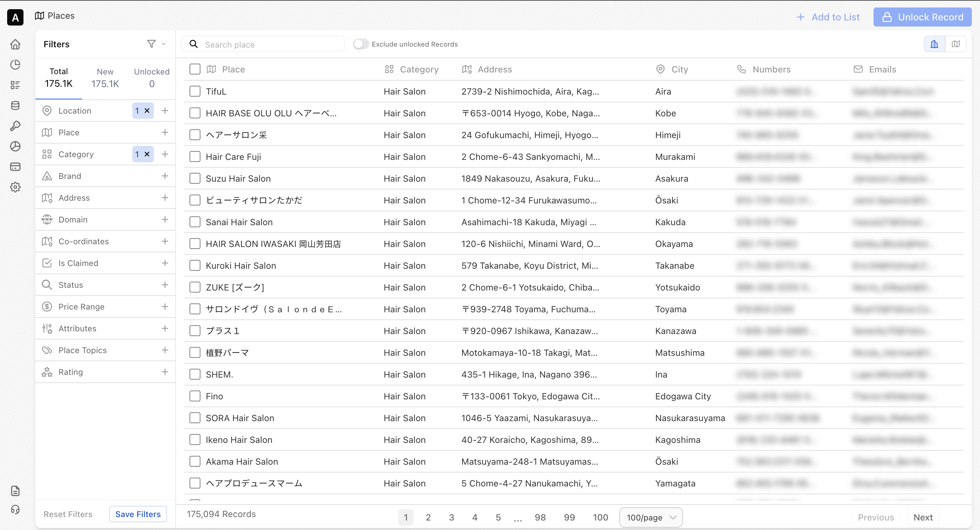The image size is (980, 530).
Task: Open the home icon in sidebar
Action: (15, 45)
